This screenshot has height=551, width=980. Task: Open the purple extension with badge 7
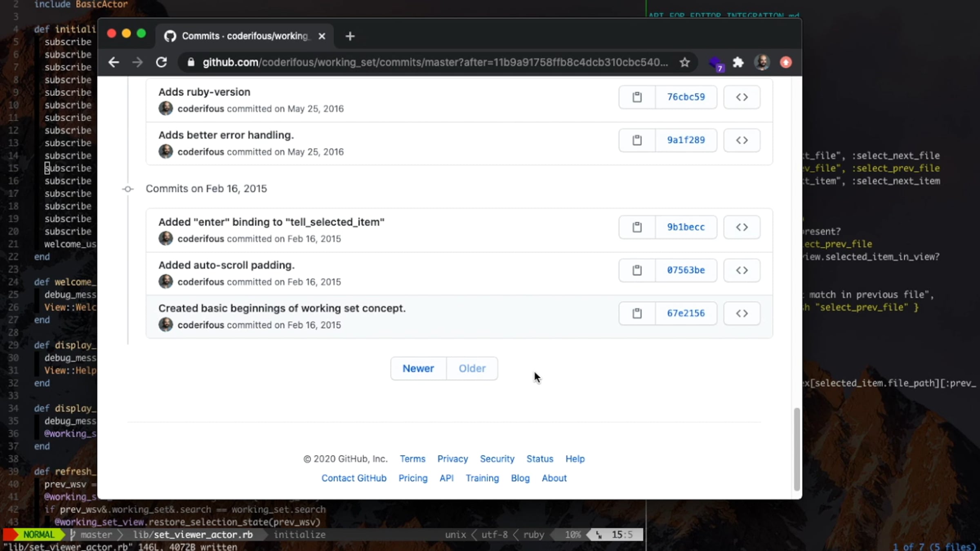click(715, 63)
